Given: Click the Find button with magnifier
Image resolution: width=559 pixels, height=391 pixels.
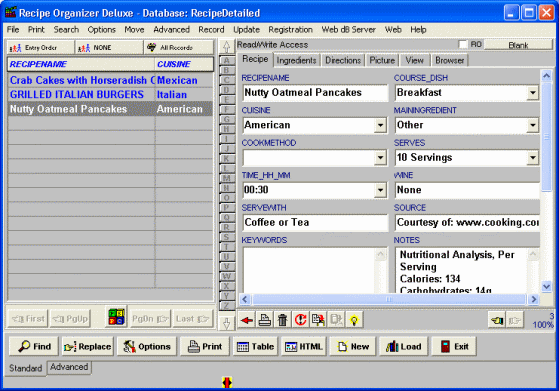Looking at the screenshot, I should (34, 346).
